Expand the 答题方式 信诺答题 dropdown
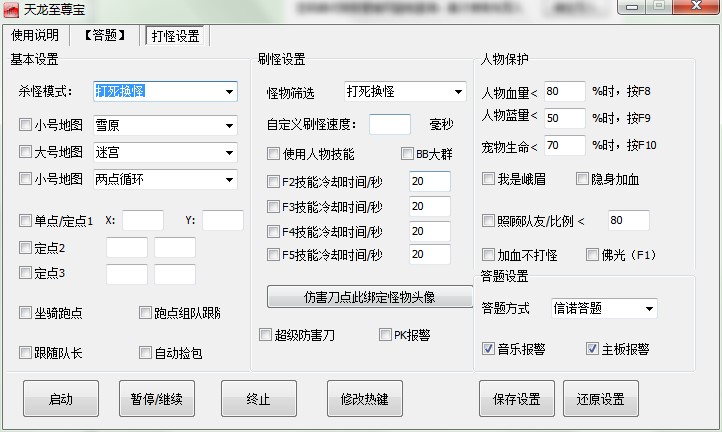This screenshot has height=432, width=722. coord(649,309)
